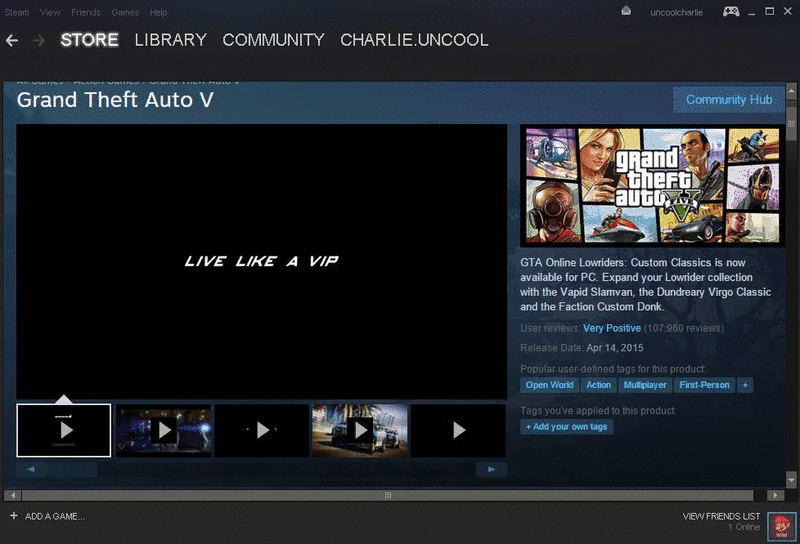Switch to the COMMUNITY tab
Viewport: 800px width, 544px height.
(273, 40)
